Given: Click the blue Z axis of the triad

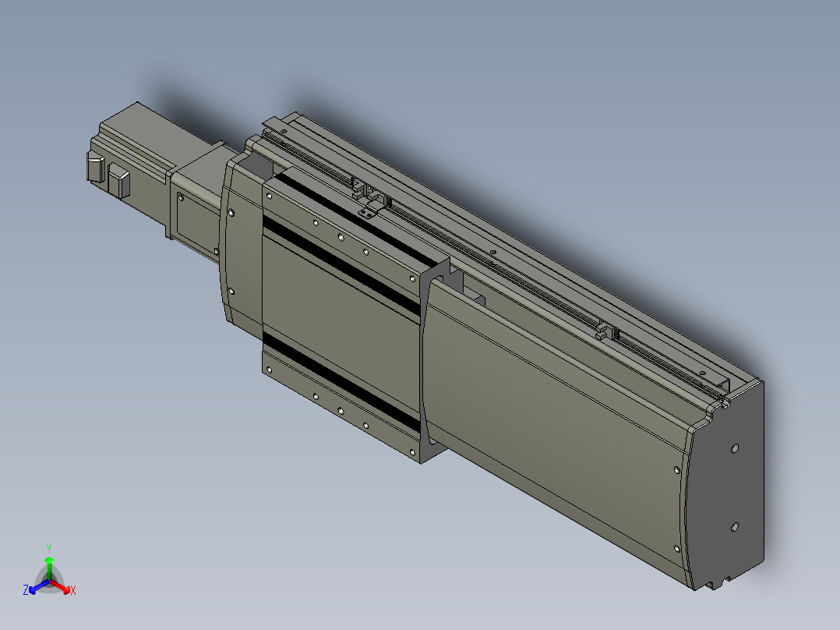Looking at the screenshot, I should point(37,587).
